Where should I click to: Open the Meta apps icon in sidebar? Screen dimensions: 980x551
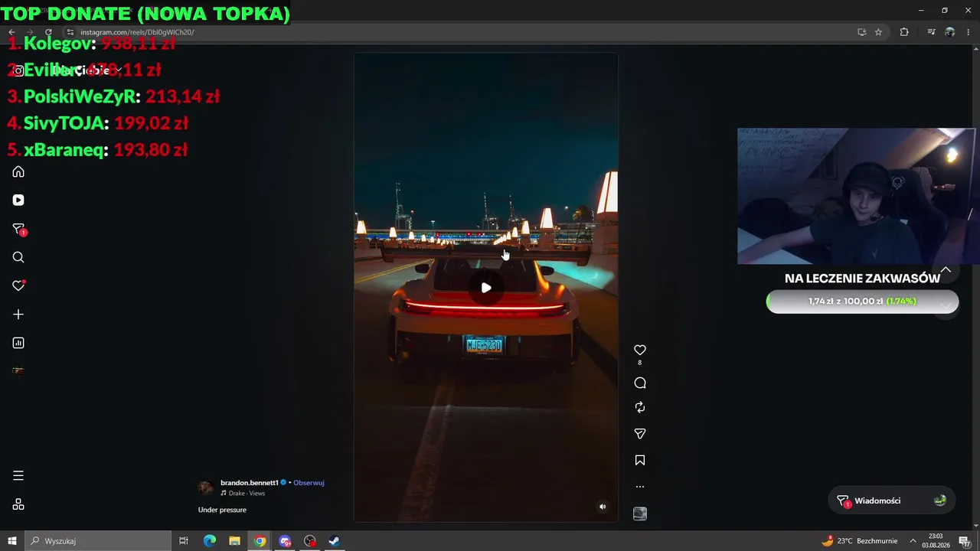point(18,504)
